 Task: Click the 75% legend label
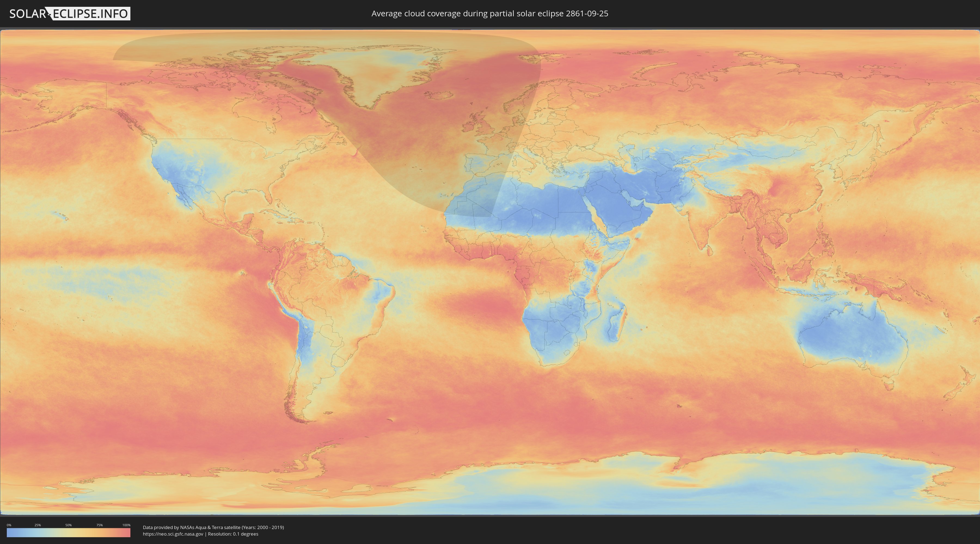click(x=99, y=525)
